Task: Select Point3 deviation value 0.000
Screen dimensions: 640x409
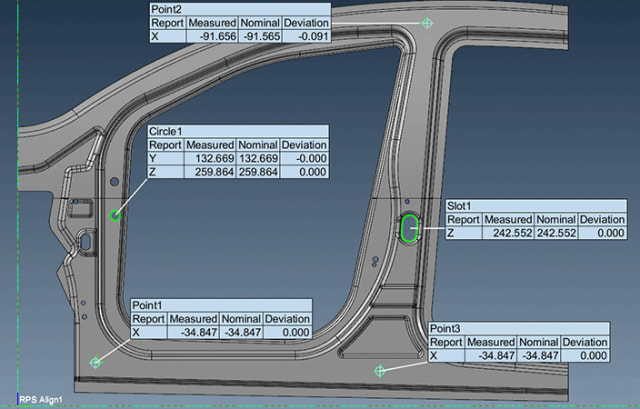Action: click(584, 356)
